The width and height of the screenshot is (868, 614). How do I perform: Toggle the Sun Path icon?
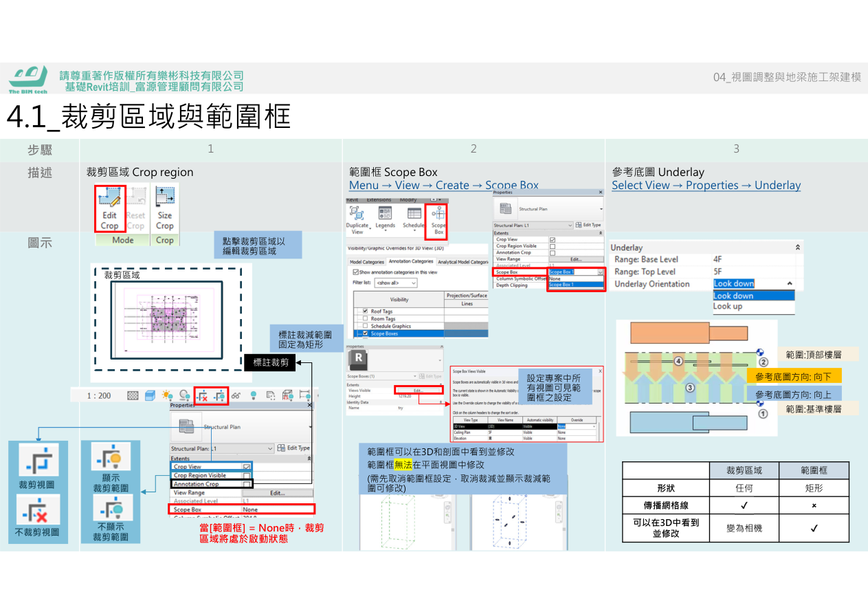click(x=168, y=395)
